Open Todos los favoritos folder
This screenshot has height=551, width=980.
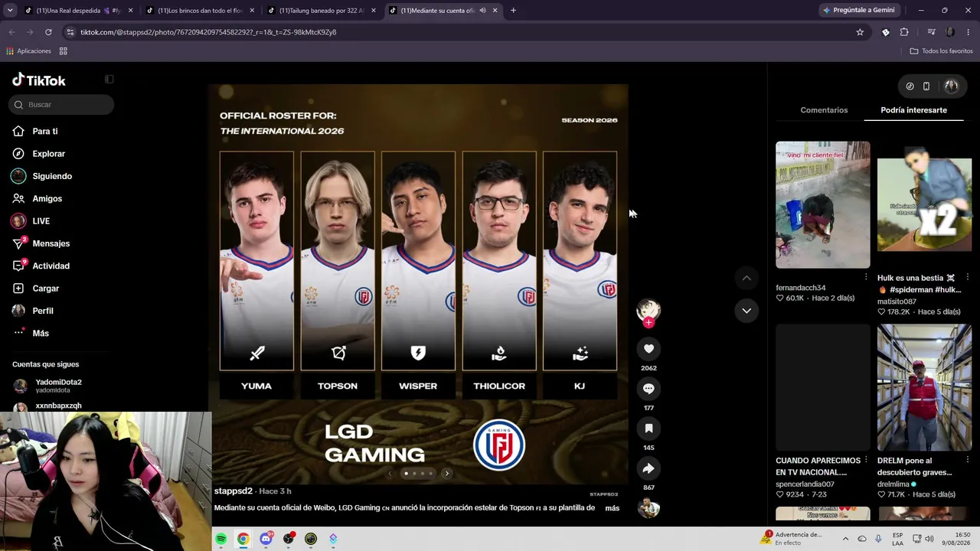[x=941, y=51]
